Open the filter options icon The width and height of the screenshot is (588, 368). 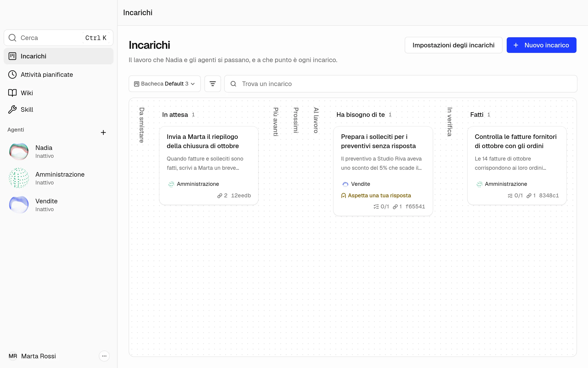213,84
